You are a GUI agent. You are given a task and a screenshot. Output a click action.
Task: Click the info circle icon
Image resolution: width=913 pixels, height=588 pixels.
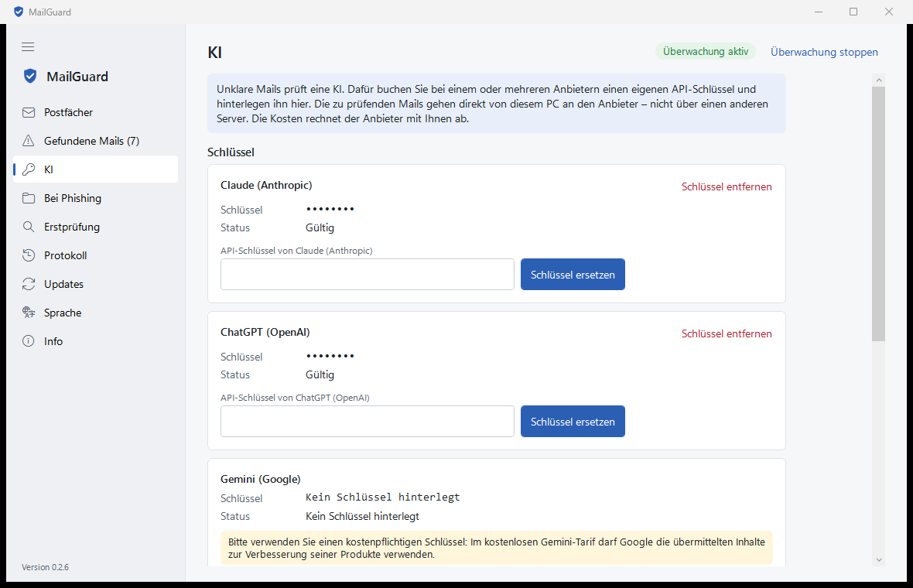[29, 341]
